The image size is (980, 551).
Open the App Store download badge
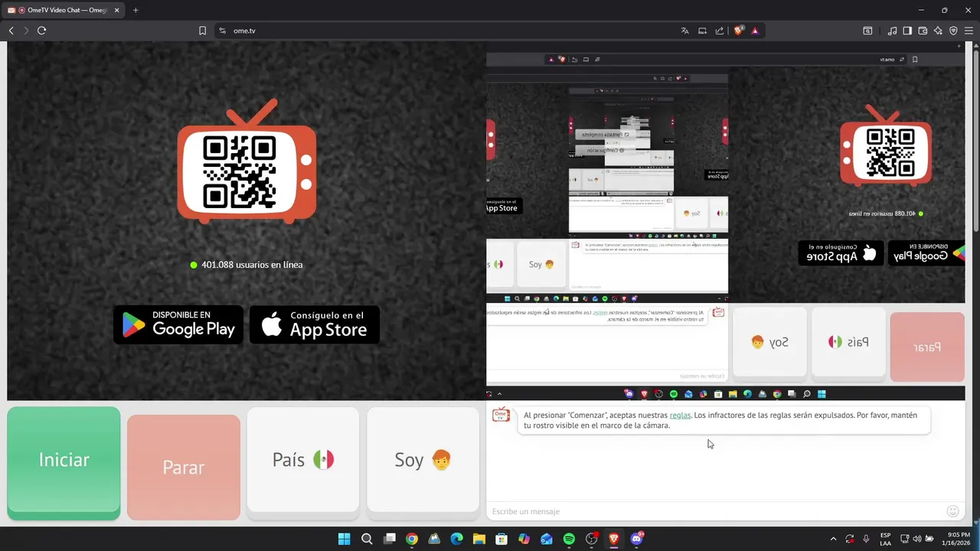(315, 324)
